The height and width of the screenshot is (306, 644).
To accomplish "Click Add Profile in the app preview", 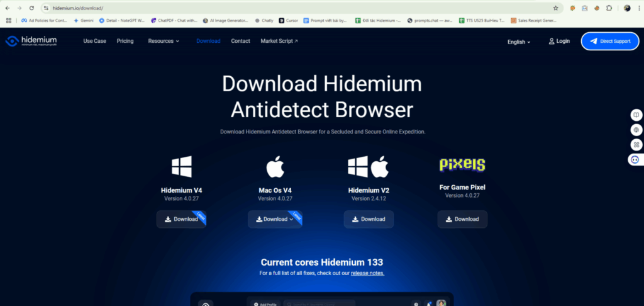I will pyautogui.click(x=265, y=304).
